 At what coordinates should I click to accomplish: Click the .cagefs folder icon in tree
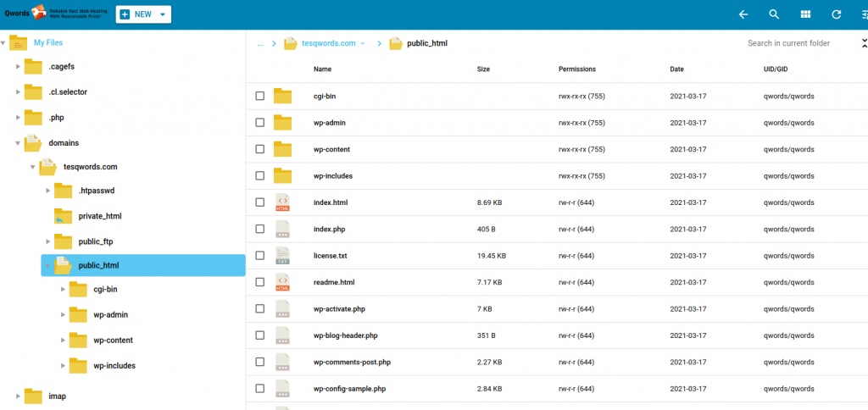coord(33,66)
